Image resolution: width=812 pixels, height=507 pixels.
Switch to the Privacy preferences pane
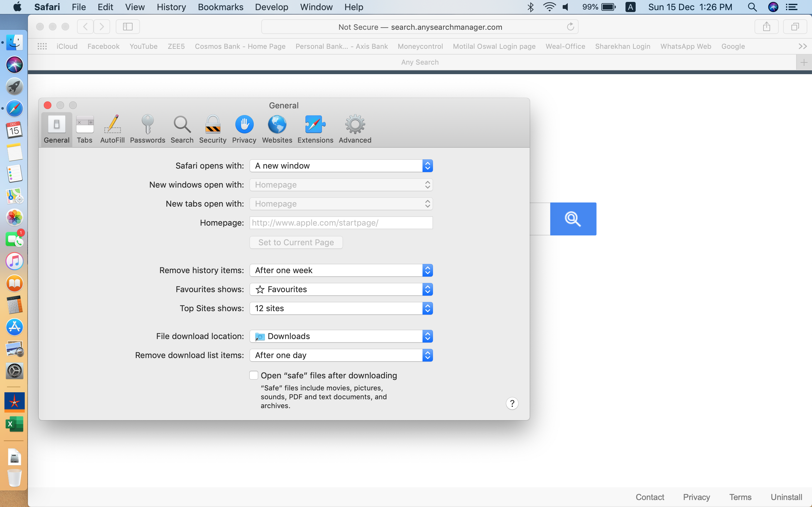point(244,129)
